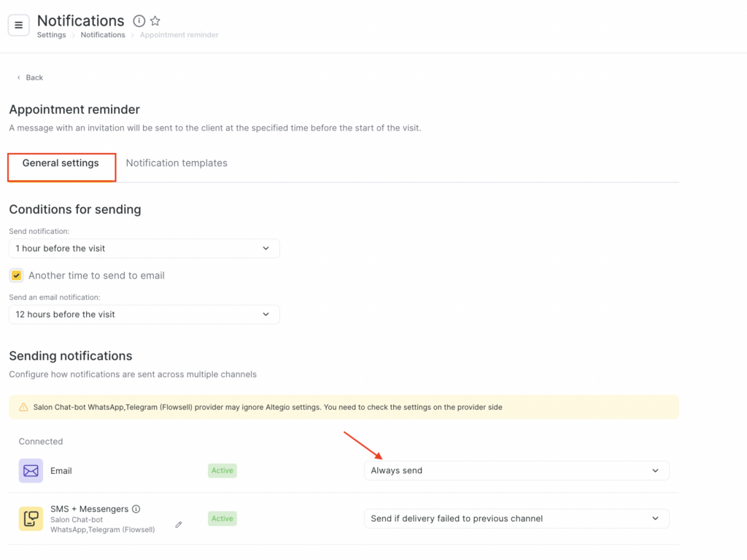The image size is (747, 560).
Task: Open the Email Always send dropdown
Action: pos(516,470)
